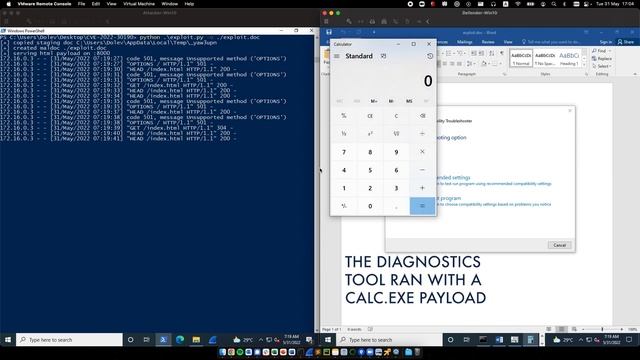Viewport: 640px width, 360px height.
Task: Click digit 7 on the Calculator
Action: 344,152
